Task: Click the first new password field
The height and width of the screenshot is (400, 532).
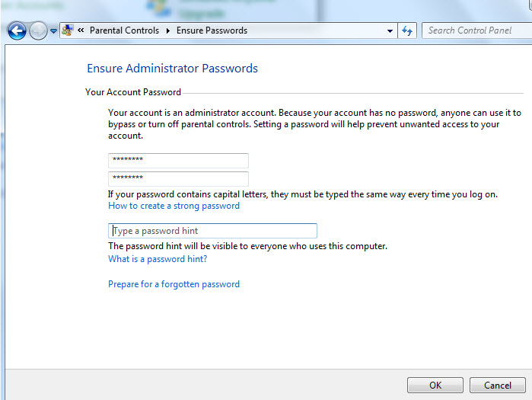Action: click(178, 160)
